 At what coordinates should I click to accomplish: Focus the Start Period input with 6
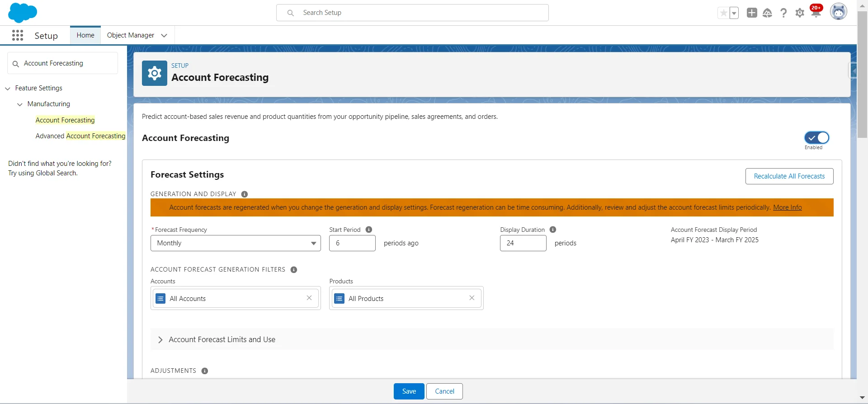pos(352,243)
